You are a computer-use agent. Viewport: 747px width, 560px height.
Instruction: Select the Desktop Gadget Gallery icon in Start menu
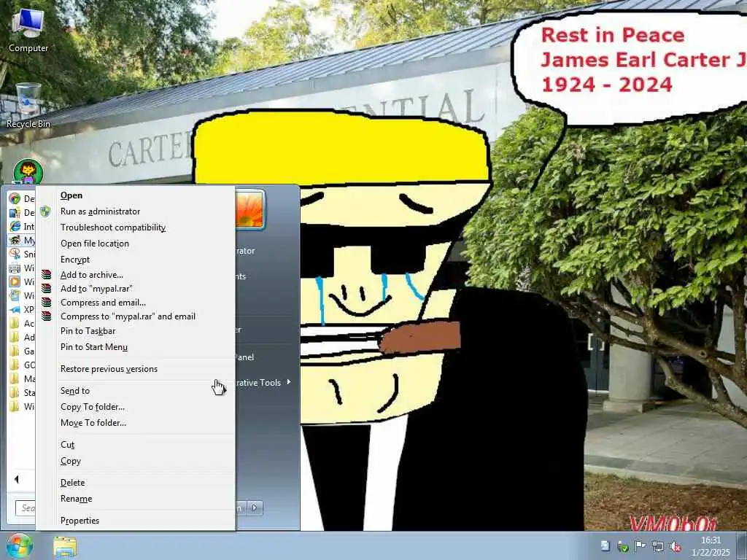(15, 212)
